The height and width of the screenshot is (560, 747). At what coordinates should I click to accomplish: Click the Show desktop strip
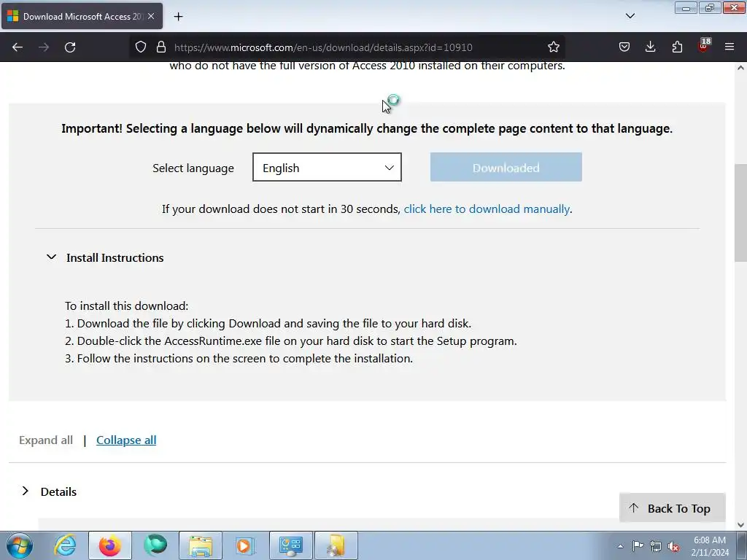click(742, 545)
